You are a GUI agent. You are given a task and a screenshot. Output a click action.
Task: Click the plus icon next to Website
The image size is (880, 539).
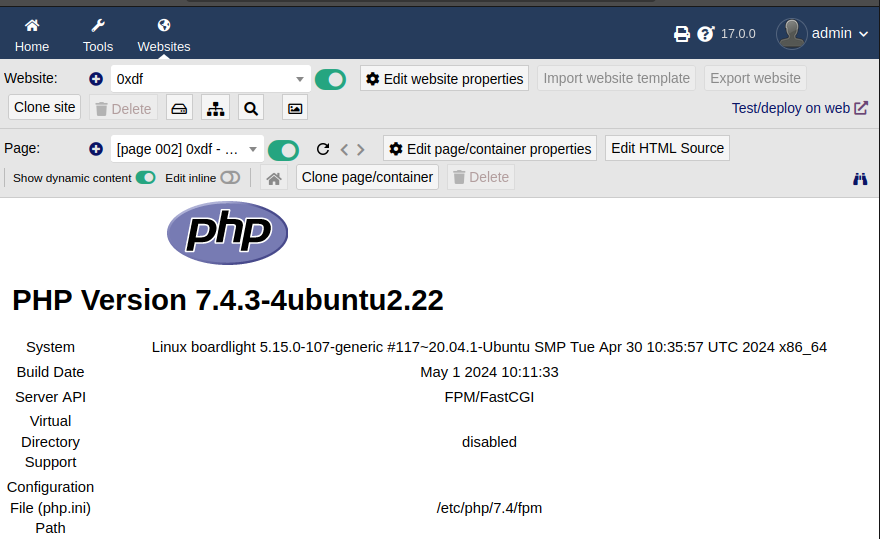click(x=96, y=79)
